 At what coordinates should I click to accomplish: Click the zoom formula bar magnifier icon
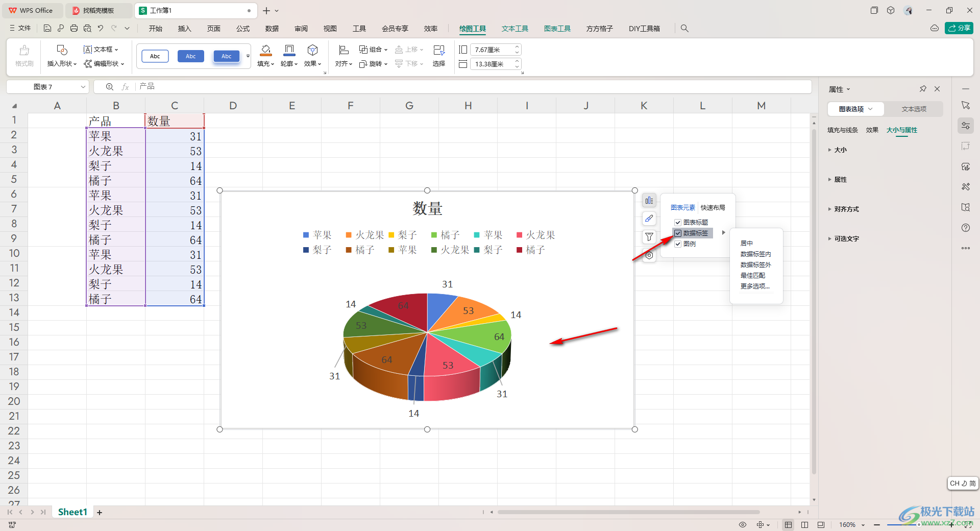(109, 87)
